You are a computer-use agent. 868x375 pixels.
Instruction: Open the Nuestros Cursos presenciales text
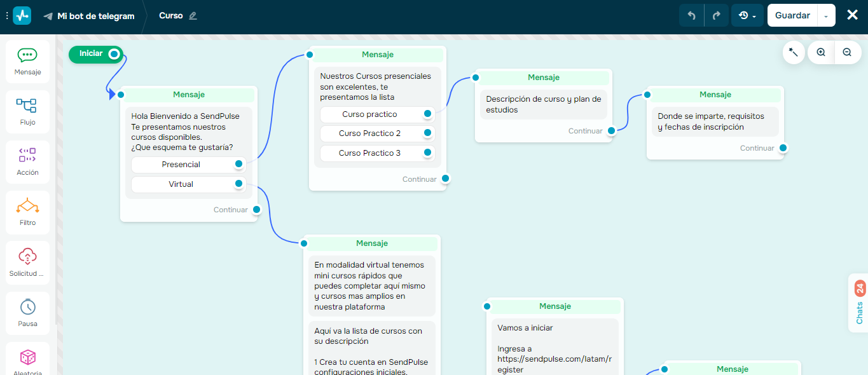pos(375,86)
